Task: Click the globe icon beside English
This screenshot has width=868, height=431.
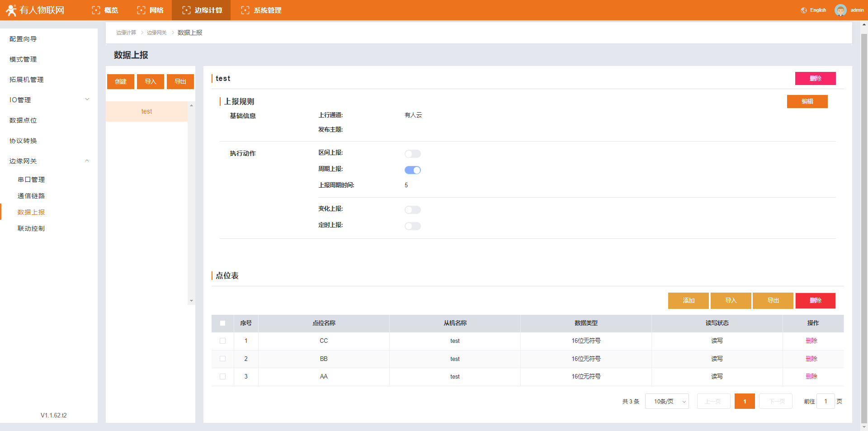Action: 803,10
